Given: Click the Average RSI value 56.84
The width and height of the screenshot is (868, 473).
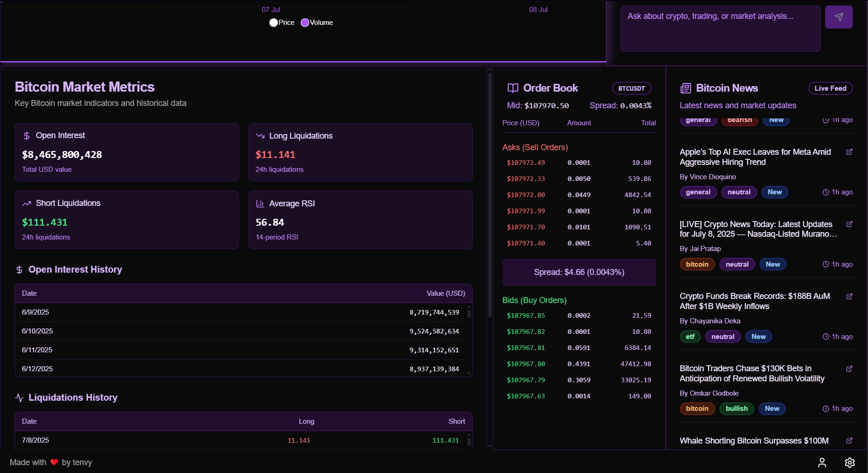Looking at the screenshot, I should 270,222.
